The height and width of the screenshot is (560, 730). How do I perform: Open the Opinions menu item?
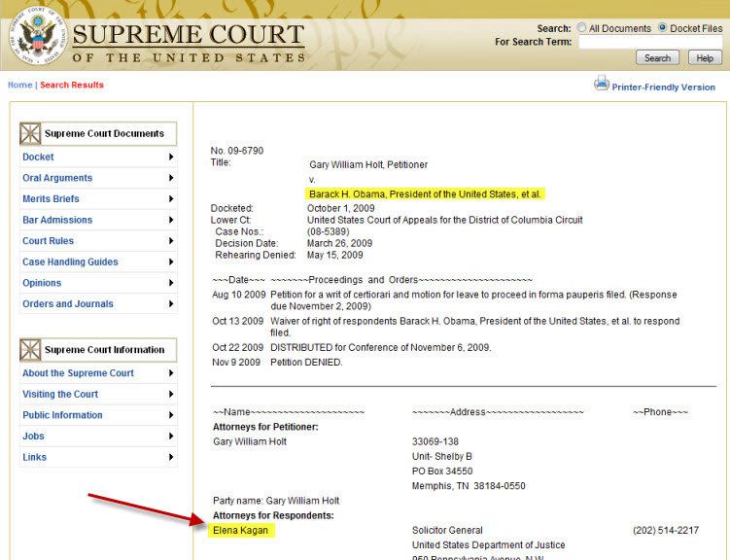tap(42, 283)
